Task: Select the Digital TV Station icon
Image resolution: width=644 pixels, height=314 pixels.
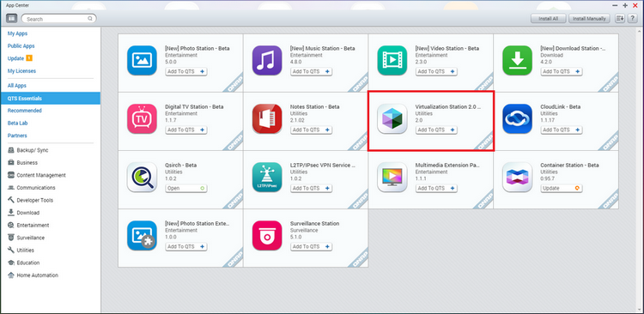Action: click(x=142, y=118)
